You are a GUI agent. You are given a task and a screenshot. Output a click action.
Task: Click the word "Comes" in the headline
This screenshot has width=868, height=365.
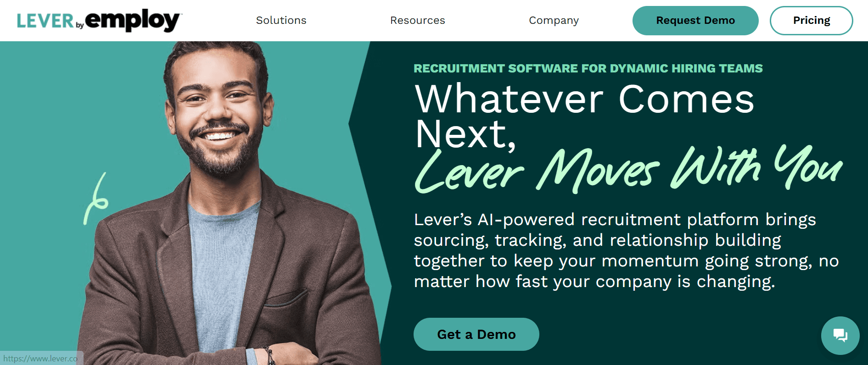click(686, 99)
